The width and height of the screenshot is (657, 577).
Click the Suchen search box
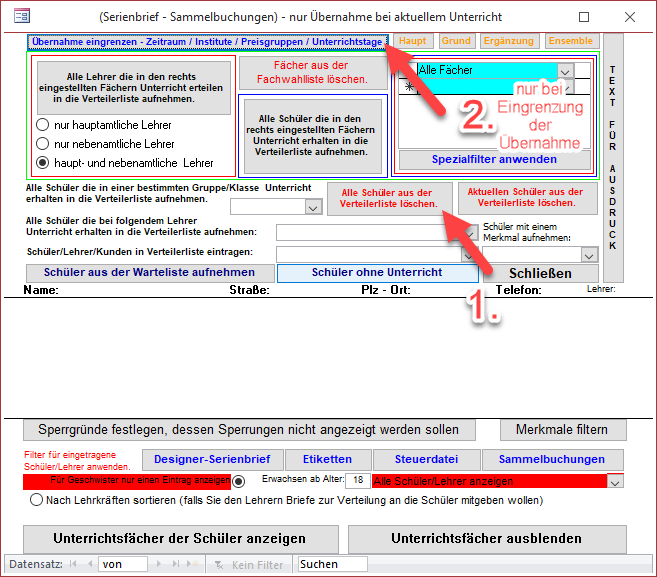tap(332, 564)
